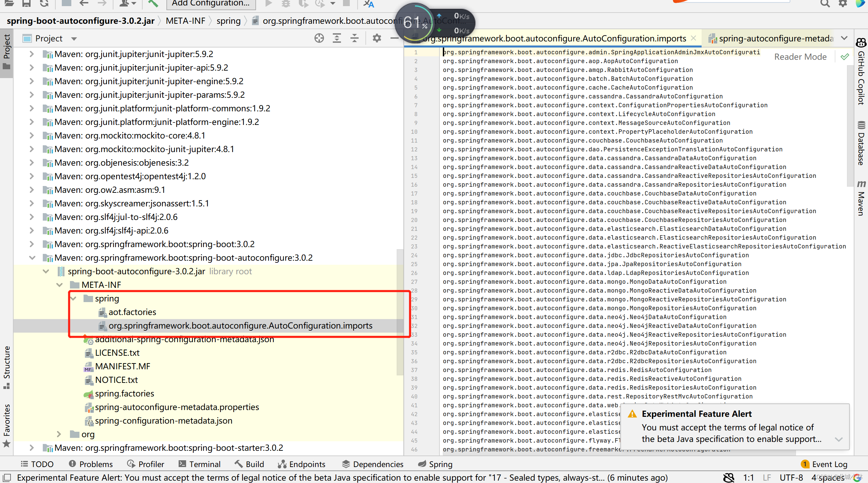Collapse the spring folder

coord(73,298)
